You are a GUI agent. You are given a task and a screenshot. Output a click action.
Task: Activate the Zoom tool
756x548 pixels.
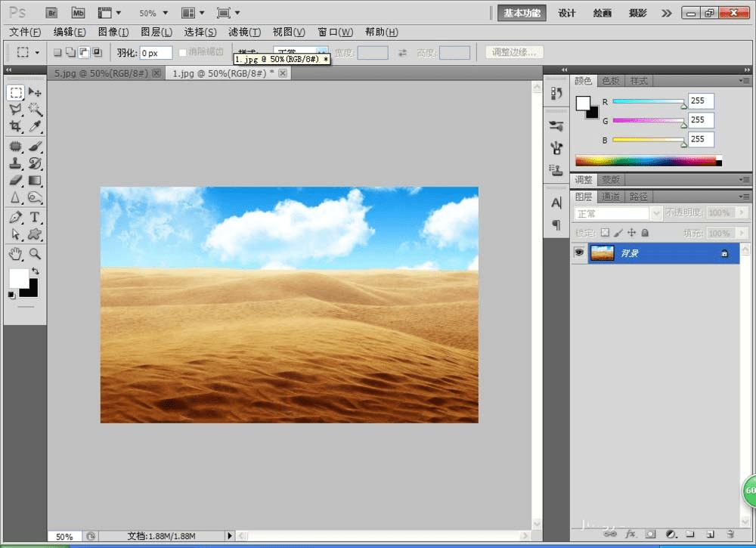(35, 253)
